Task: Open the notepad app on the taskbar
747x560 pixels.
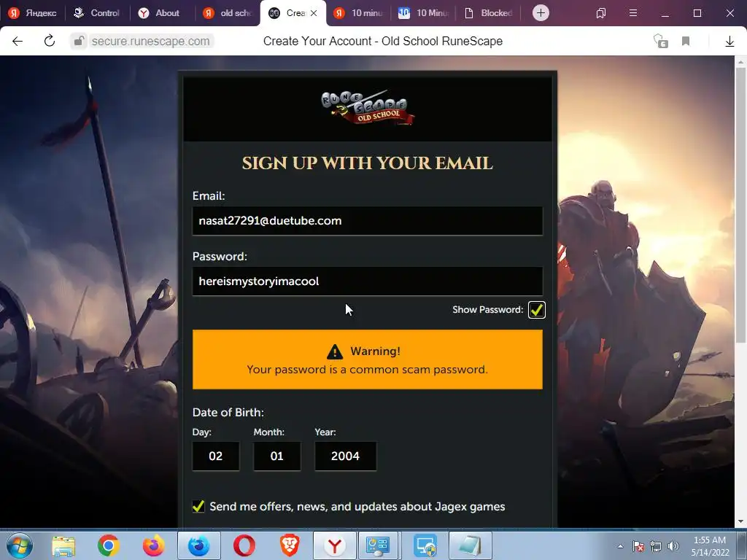Action: [470, 545]
